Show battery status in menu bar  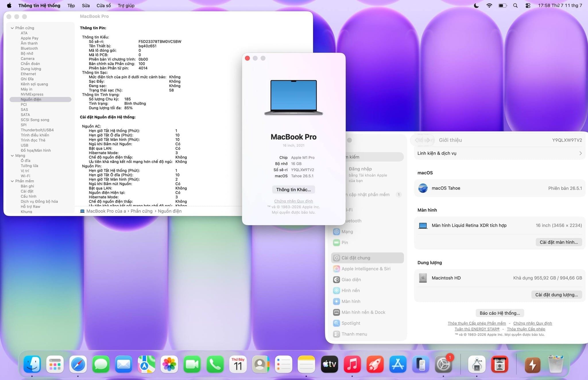[x=502, y=5]
